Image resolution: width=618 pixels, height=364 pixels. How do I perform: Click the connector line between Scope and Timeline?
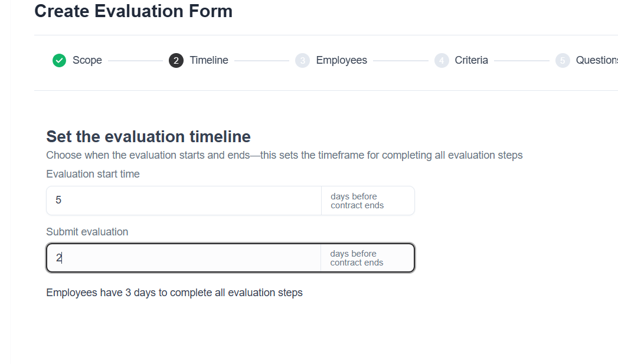[135, 60]
